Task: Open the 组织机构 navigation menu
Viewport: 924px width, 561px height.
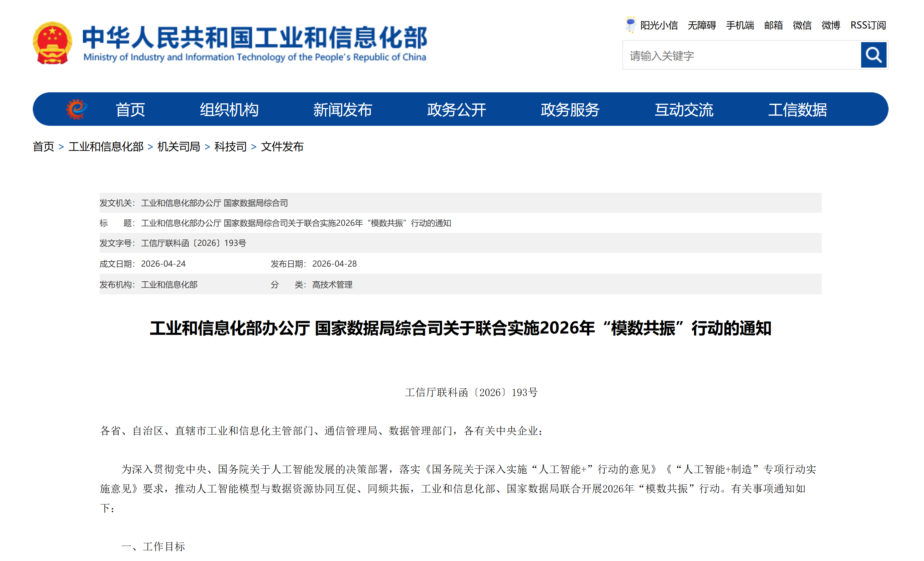Action: (229, 110)
